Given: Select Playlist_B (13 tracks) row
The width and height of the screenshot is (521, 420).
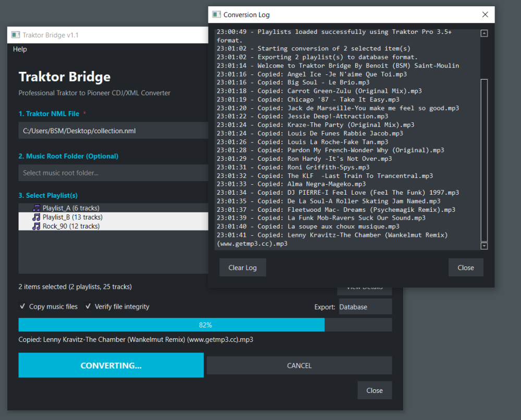Looking at the screenshot, I should [x=113, y=217].
